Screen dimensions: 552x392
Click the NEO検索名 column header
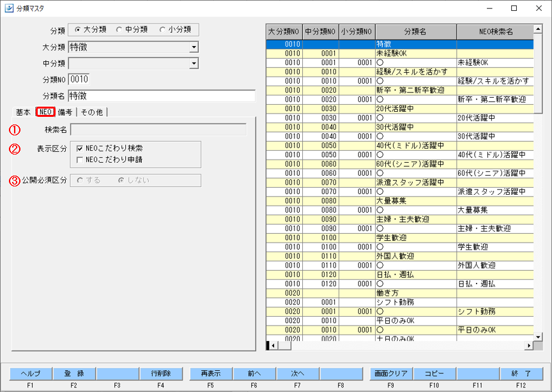pyautogui.click(x=495, y=32)
